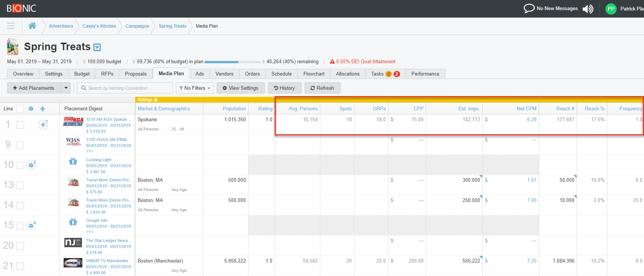This screenshot has width=644, height=276.
Task: Tick the checkbox for line 13
Action: [x=20, y=185]
